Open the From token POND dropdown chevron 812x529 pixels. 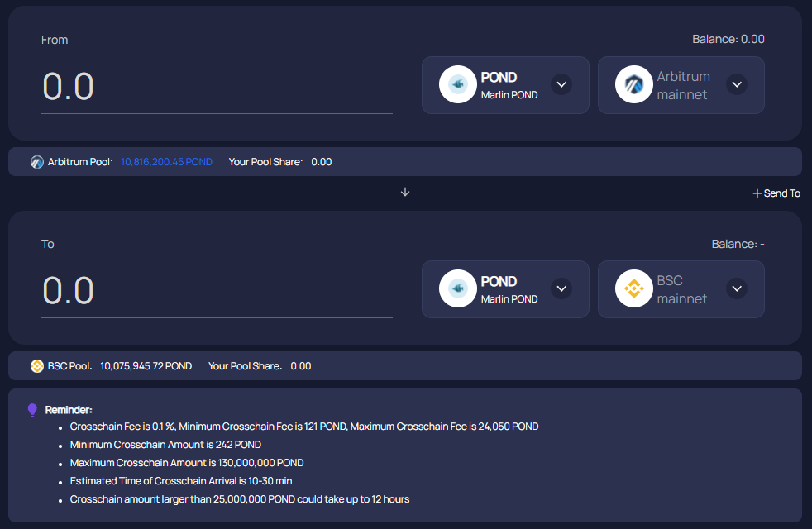561,84
